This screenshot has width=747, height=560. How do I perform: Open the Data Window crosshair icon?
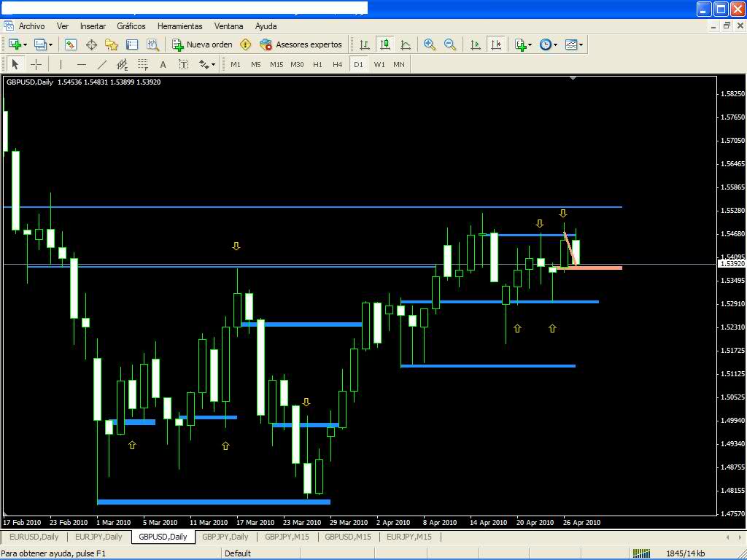(x=91, y=44)
